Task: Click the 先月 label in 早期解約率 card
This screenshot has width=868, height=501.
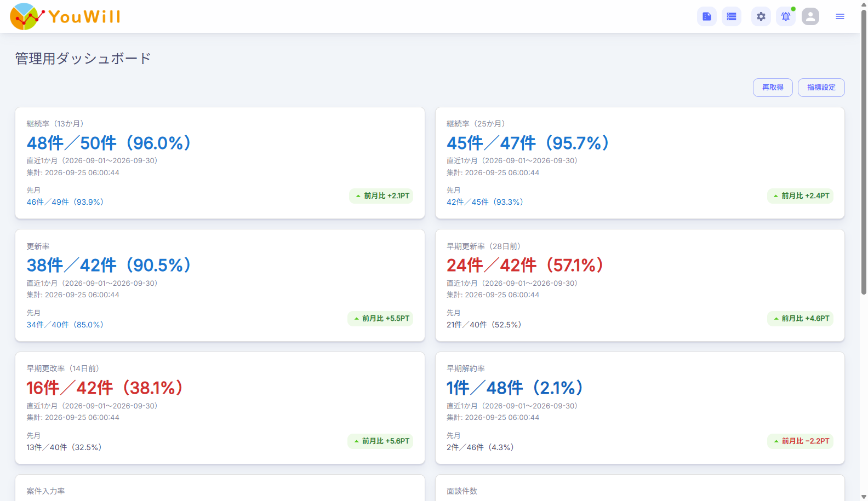Action: [x=454, y=436]
